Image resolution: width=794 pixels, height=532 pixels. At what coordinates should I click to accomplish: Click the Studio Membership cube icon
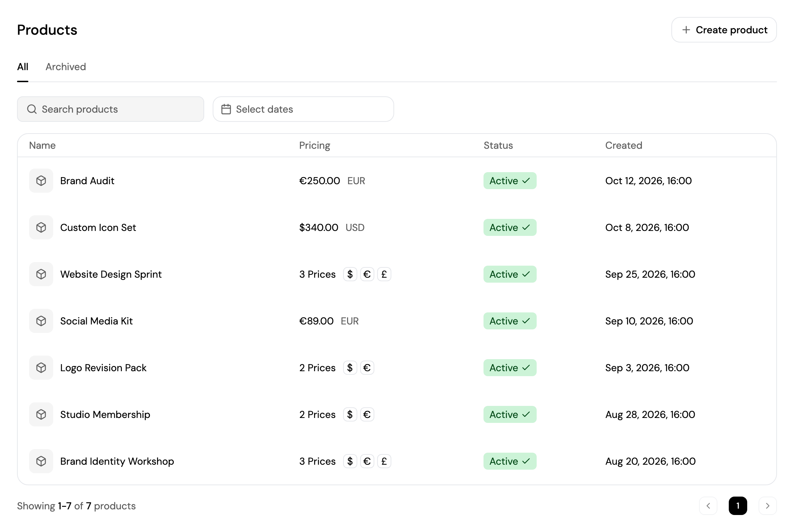pos(41,414)
